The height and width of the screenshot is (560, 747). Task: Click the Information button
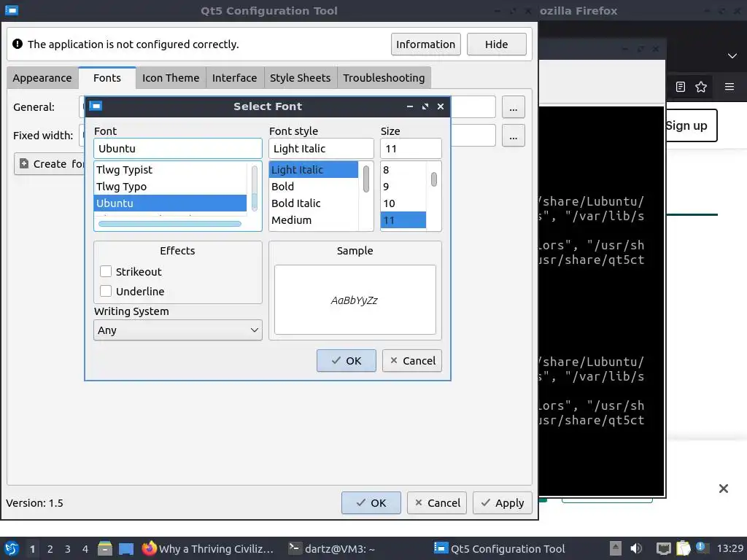(425, 44)
